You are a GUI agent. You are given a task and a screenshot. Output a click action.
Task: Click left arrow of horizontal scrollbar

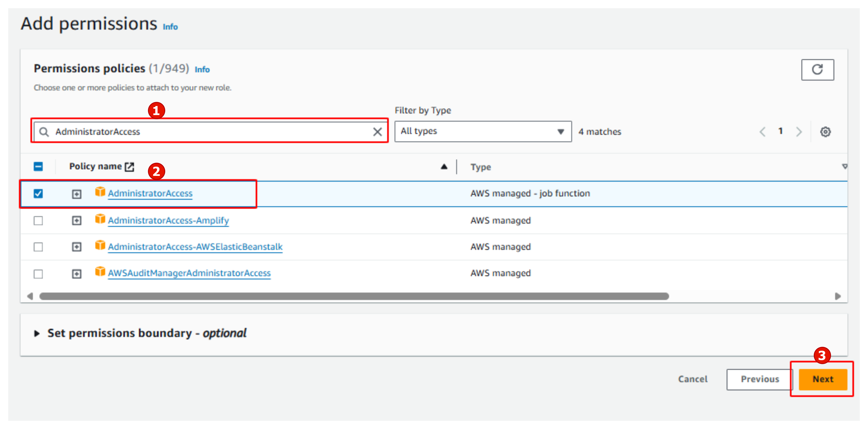30,296
